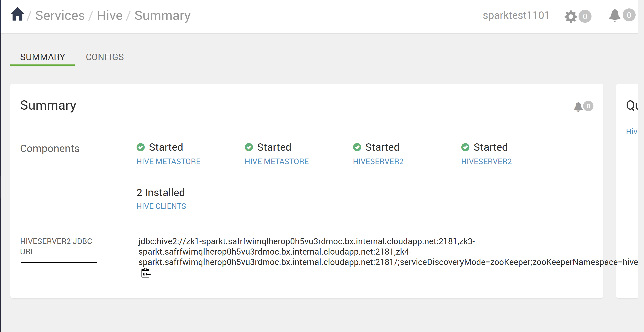The height and width of the screenshot is (332, 644).
Task: Switch to the CONFIGS tab
Action: click(x=105, y=57)
